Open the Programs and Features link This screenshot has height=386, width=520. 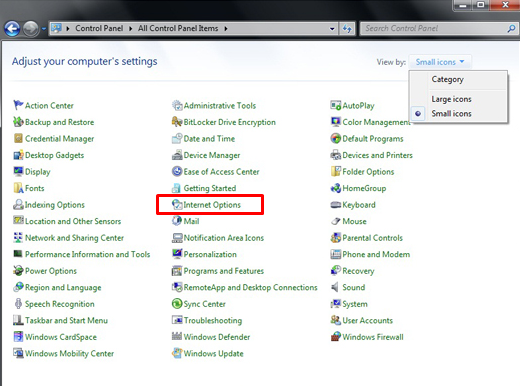tap(224, 271)
